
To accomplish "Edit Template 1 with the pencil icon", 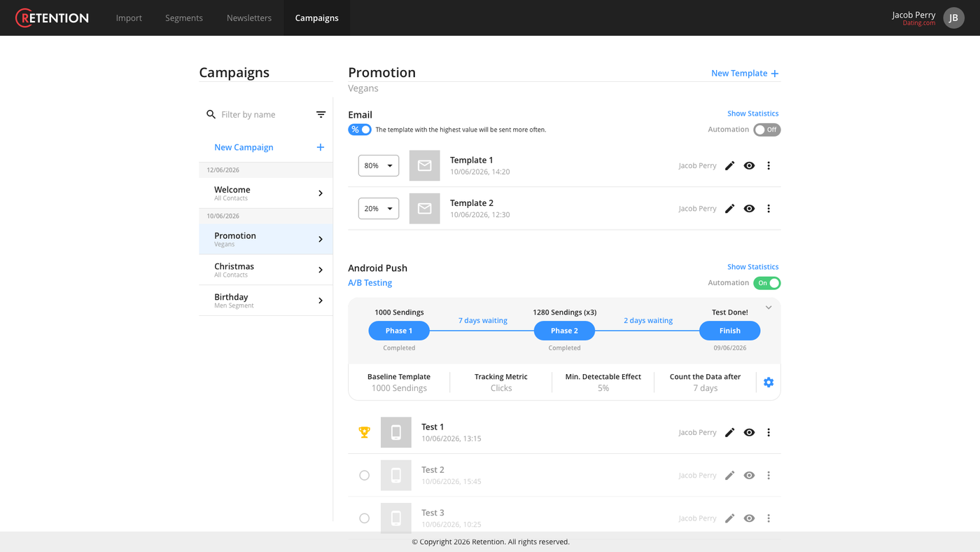I will pos(729,166).
